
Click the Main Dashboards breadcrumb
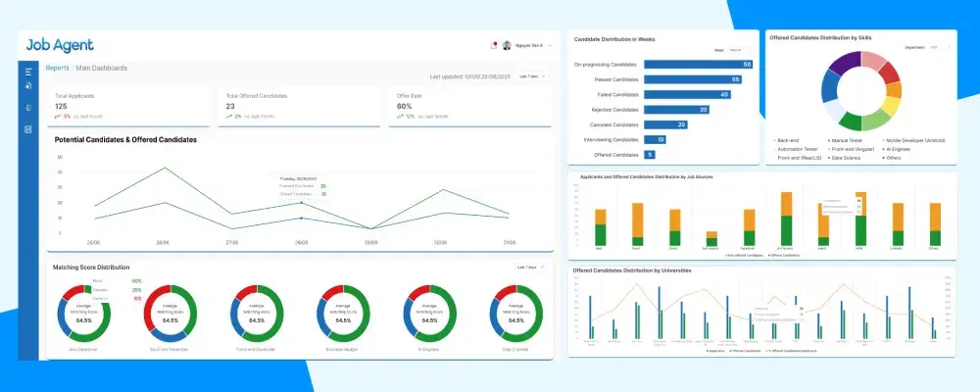click(x=102, y=69)
